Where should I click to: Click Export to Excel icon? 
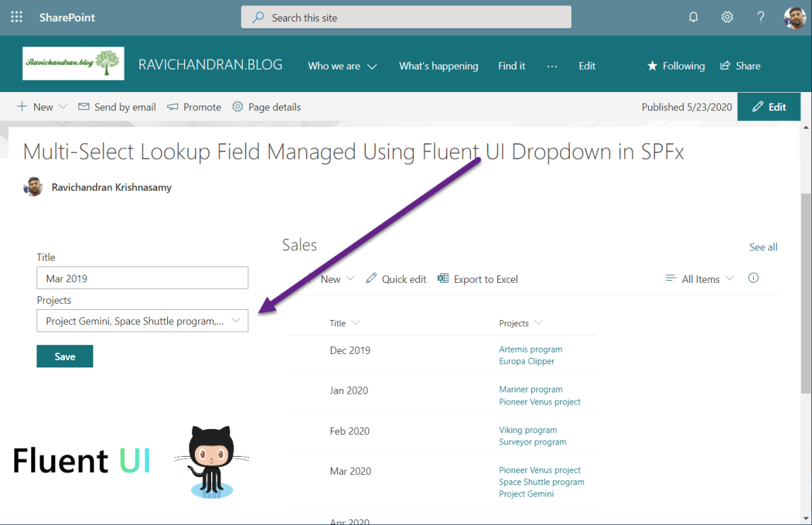point(443,278)
